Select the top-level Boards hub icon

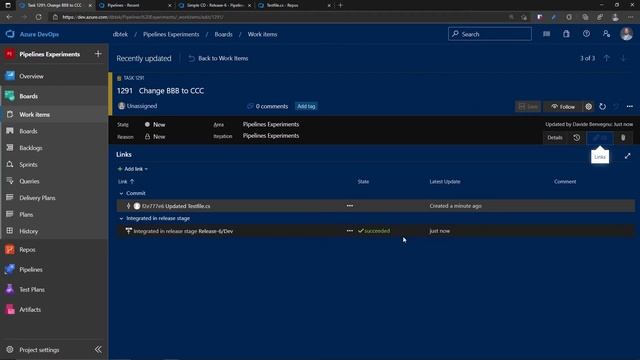[10, 96]
